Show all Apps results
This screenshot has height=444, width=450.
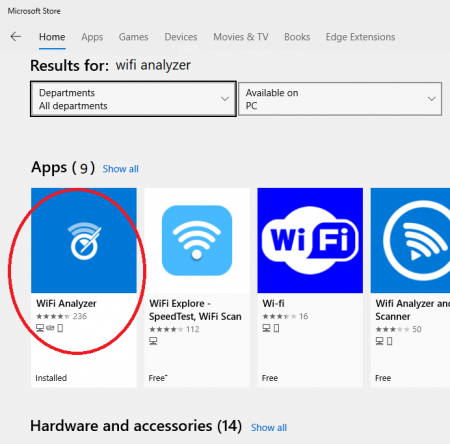(x=120, y=169)
